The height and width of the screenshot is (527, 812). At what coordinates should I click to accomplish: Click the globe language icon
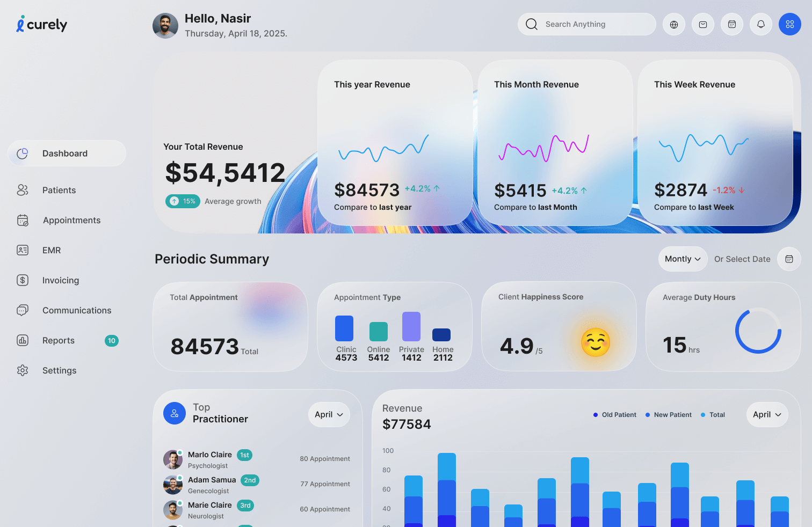(x=674, y=25)
